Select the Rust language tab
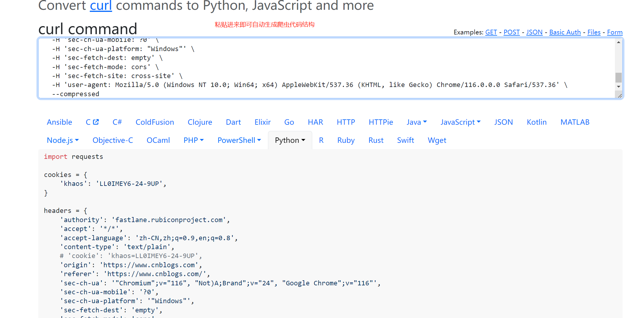Viewport: 644px width, 318px height. click(376, 140)
